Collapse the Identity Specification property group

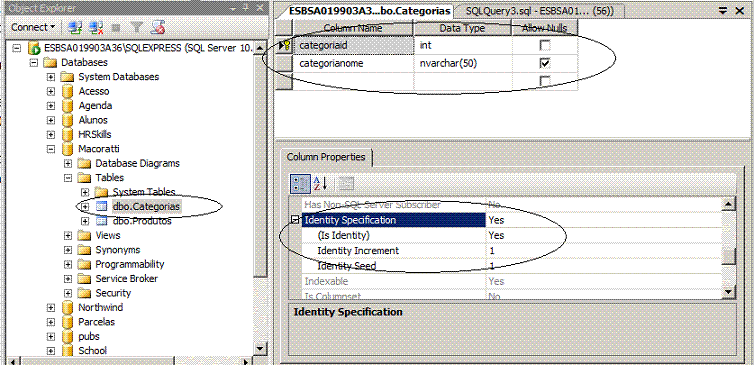(296, 220)
